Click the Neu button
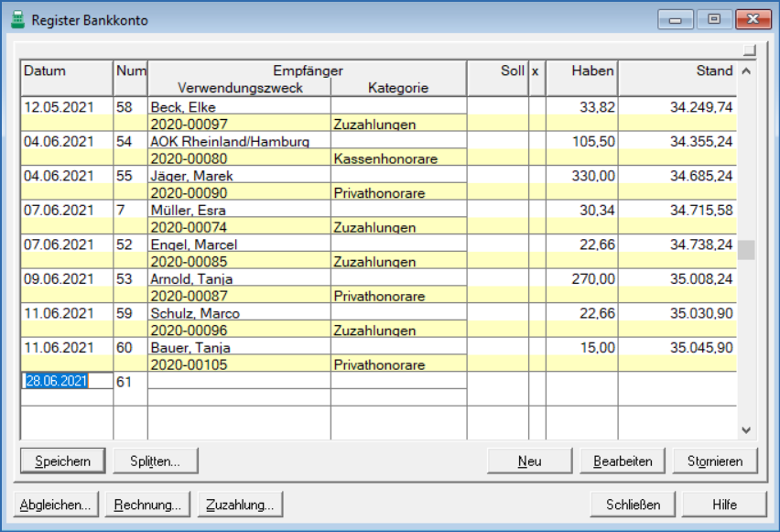The image size is (780, 532). tap(529, 461)
